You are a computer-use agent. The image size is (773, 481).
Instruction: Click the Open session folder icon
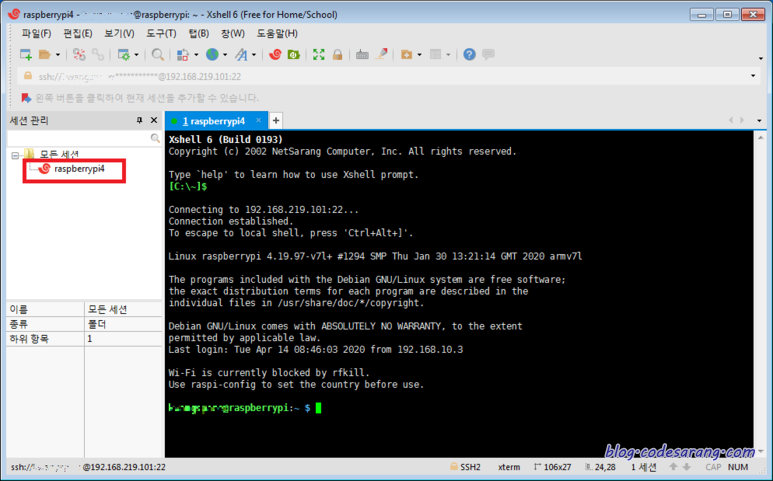(45, 55)
